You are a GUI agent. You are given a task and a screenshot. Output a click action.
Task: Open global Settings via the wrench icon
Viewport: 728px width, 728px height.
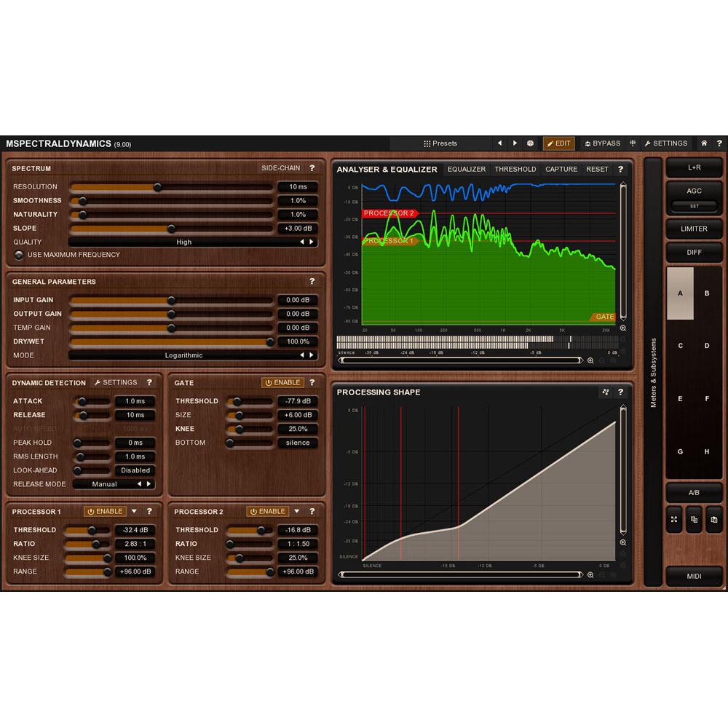coord(649,143)
